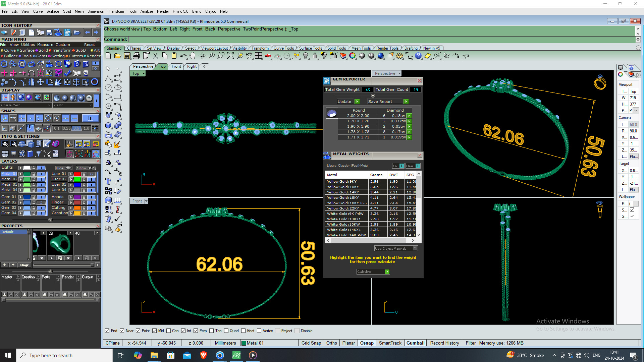Select the Pan hand tool icon
The image size is (644, 362).
tap(193, 56)
